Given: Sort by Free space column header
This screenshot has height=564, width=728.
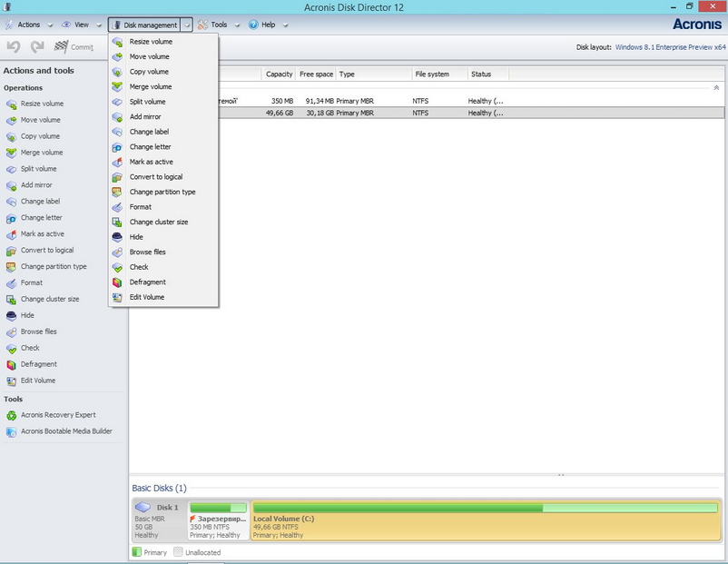Looking at the screenshot, I should (x=316, y=74).
